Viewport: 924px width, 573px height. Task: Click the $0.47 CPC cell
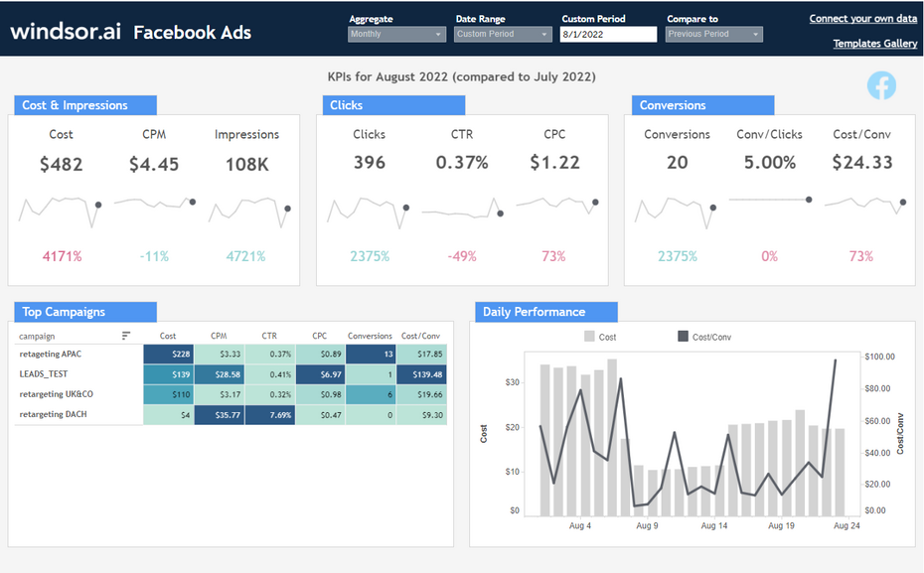pyautogui.click(x=321, y=414)
